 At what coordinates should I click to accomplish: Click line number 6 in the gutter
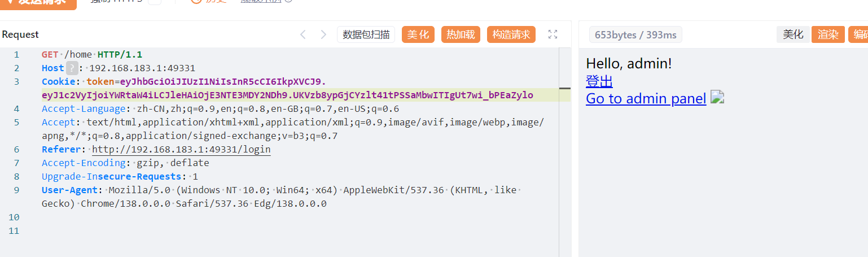pyautogui.click(x=16, y=150)
